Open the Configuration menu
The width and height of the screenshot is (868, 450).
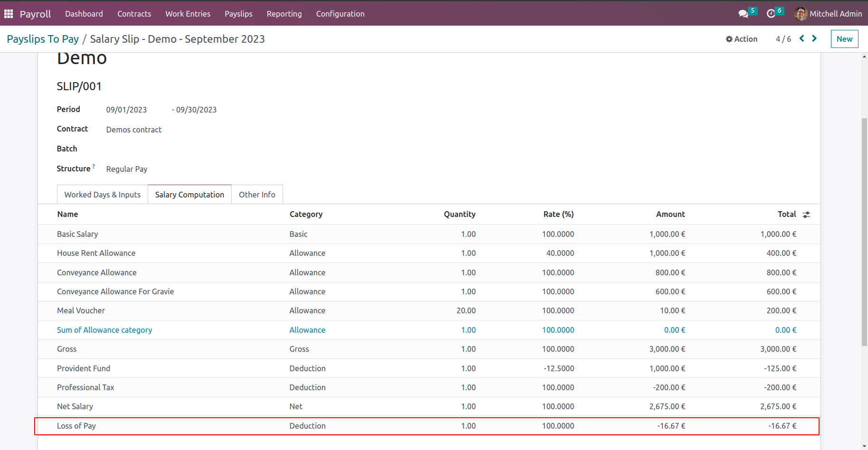pyautogui.click(x=340, y=14)
